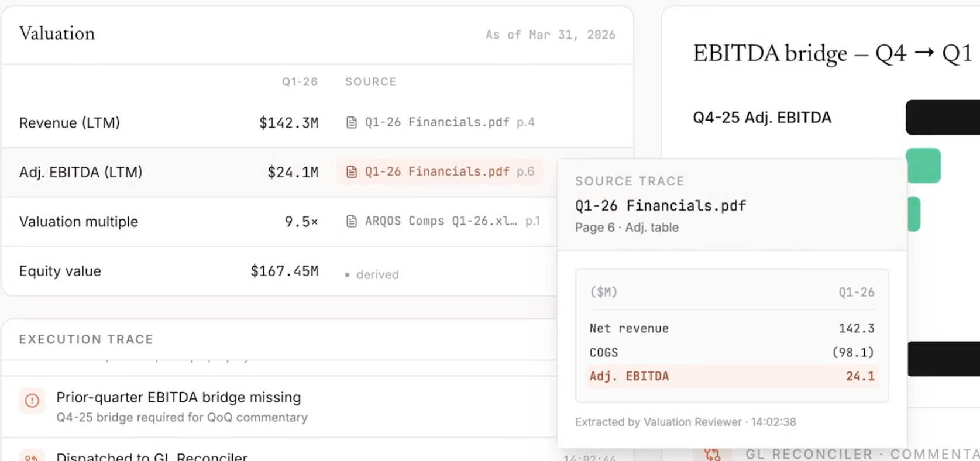The height and width of the screenshot is (461, 980).
Task: Select the Equity value row
Action: pos(279,271)
